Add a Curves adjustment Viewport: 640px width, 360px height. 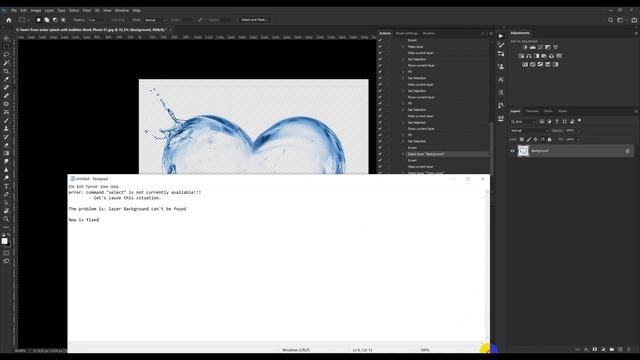pyautogui.click(x=540, y=47)
